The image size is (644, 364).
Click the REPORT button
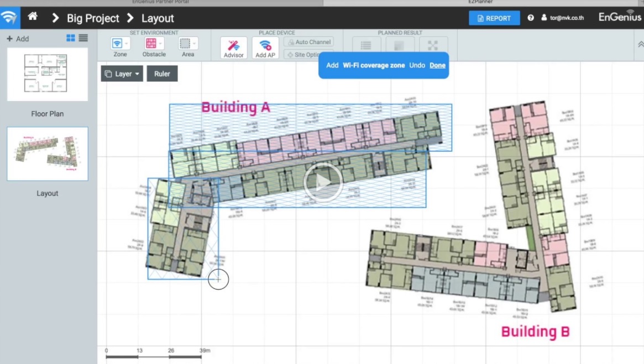click(x=494, y=18)
